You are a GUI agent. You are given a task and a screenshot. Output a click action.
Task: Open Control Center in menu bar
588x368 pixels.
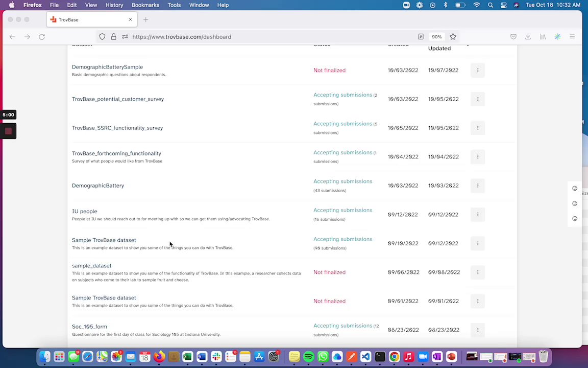(504, 5)
